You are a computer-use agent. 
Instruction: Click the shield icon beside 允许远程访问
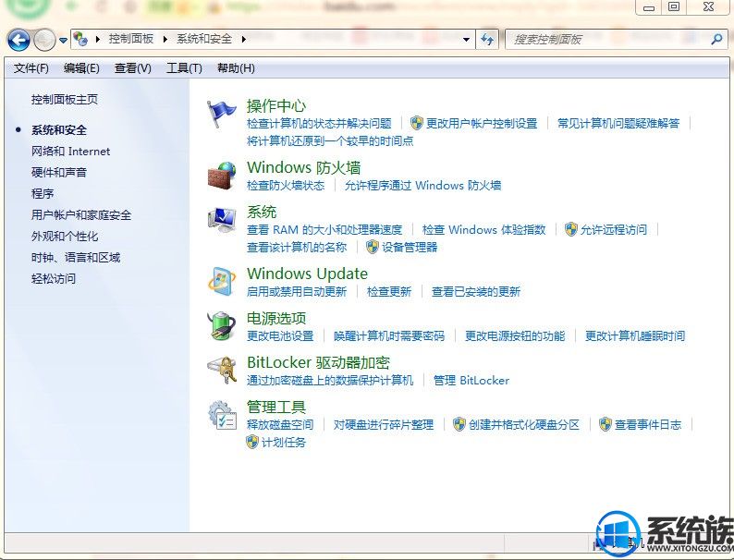(570, 229)
